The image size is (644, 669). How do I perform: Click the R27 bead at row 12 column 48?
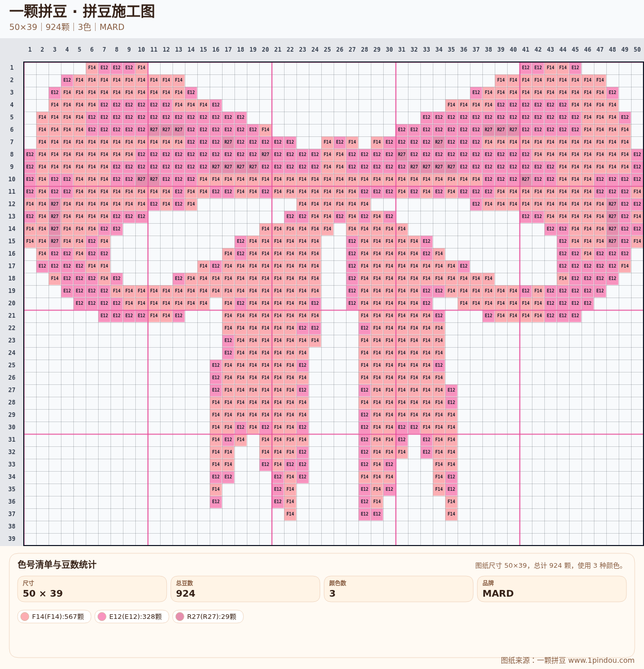612,204
